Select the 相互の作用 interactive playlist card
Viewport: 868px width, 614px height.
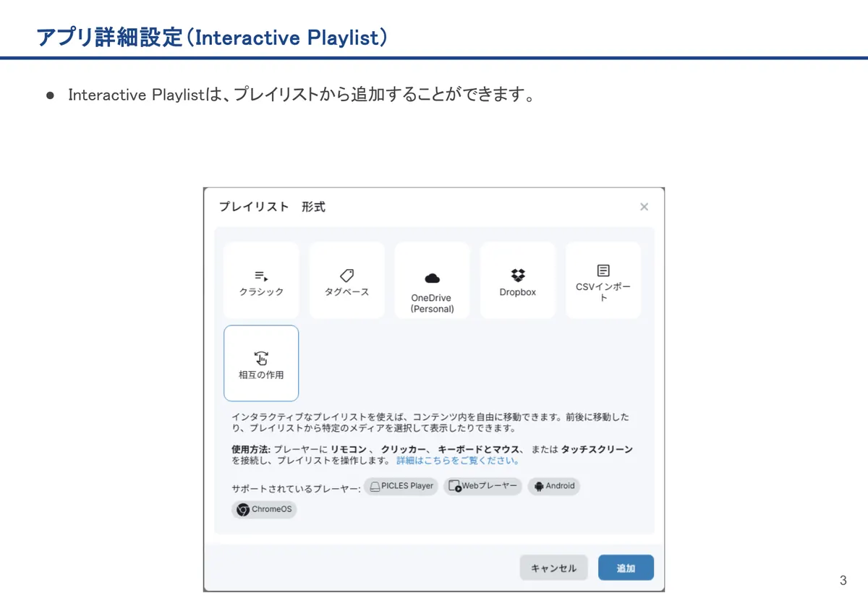[261, 363]
